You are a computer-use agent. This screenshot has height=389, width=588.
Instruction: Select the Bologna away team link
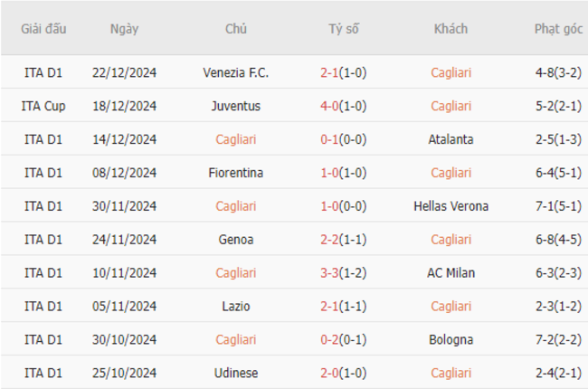(450, 339)
